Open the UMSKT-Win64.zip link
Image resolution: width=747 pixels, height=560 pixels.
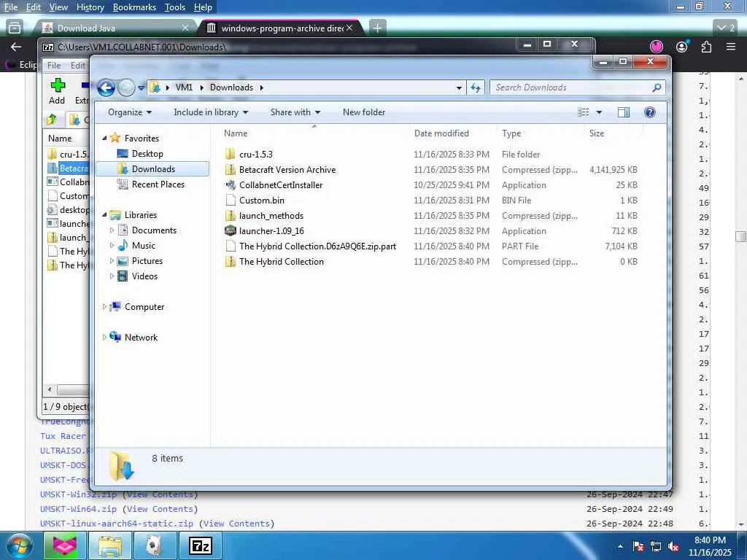coord(79,509)
